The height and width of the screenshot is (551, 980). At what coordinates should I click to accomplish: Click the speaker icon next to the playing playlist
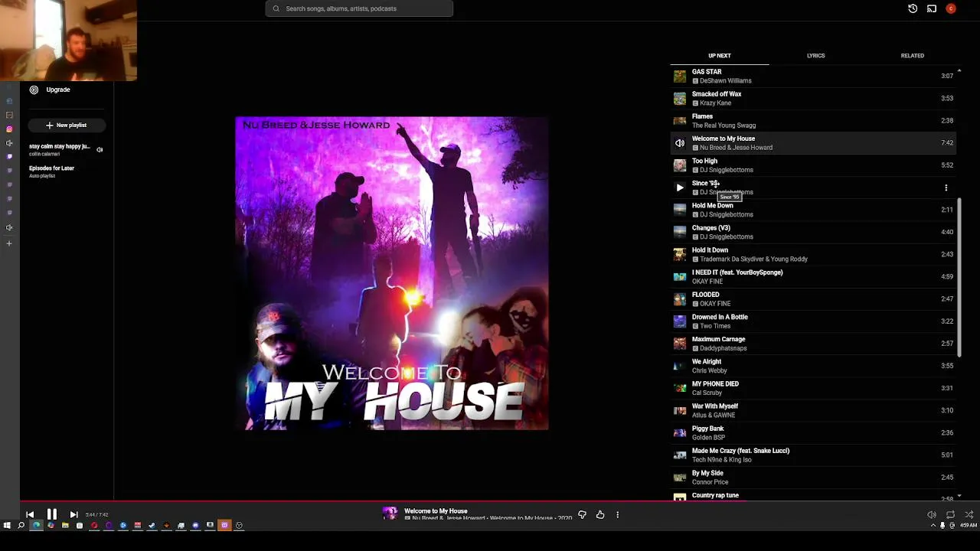[100, 150]
